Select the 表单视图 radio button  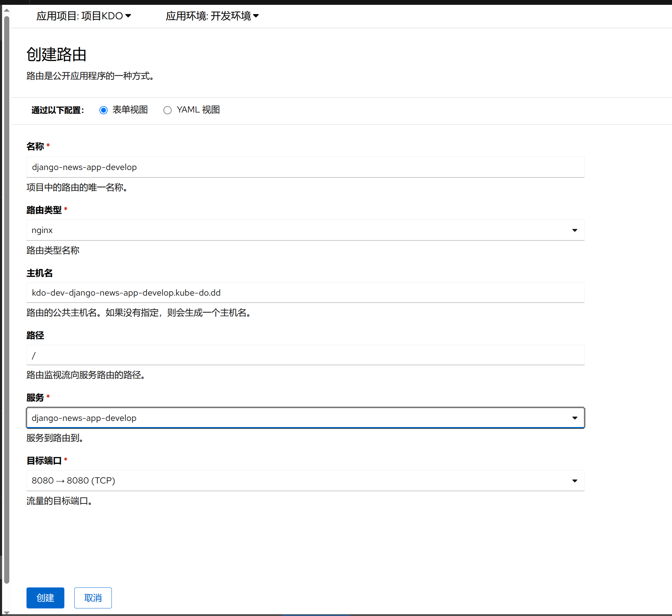click(104, 110)
